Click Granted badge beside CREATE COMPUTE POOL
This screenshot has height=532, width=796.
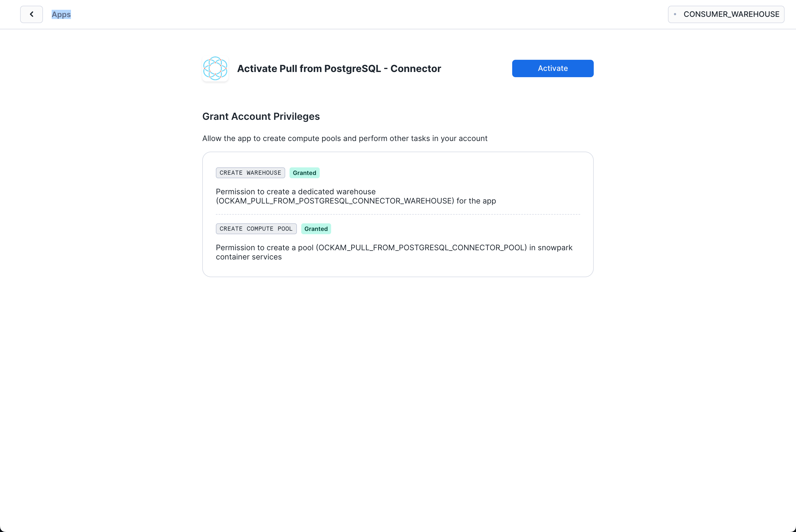click(x=316, y=229)
